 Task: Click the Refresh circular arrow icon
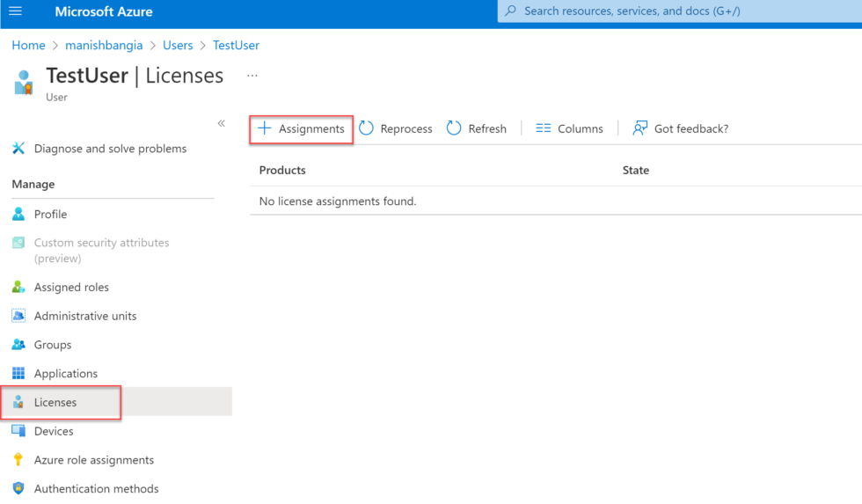[x=454, y=128]
